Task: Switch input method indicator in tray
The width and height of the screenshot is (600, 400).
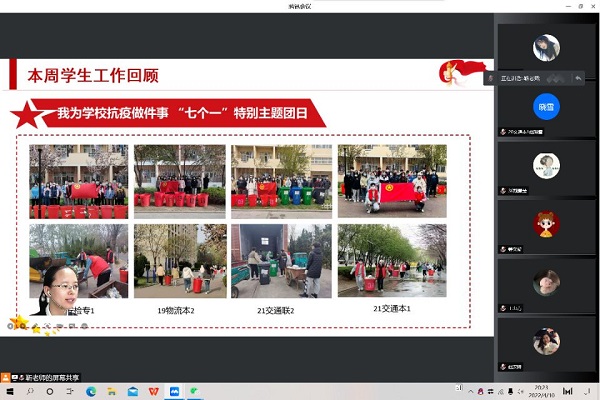Action: (x=567, y=391)
